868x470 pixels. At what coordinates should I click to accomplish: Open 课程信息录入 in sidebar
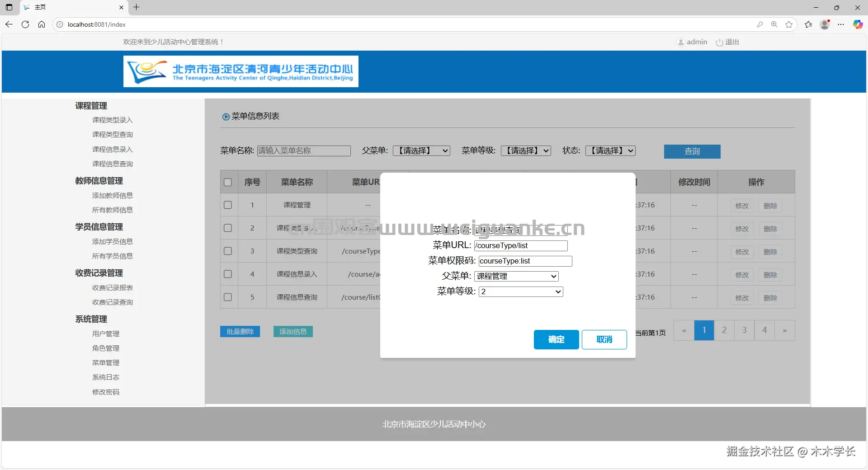tap(112, 149)
